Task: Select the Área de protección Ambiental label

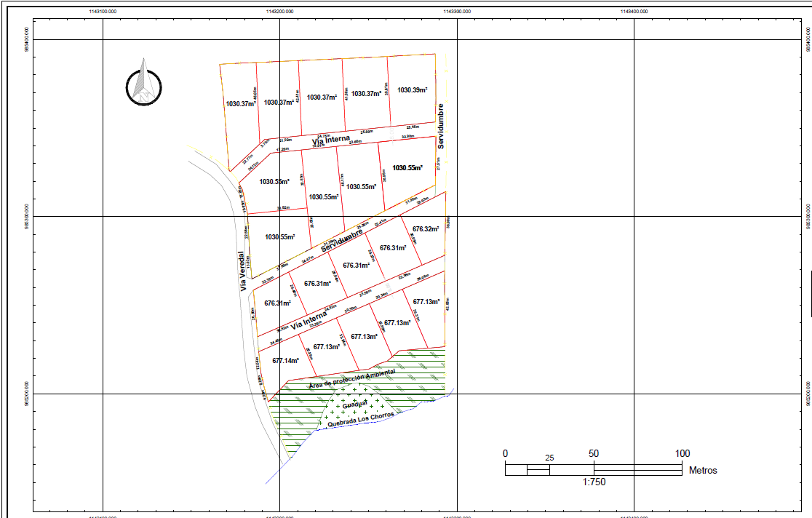Action: pos(352,378)
